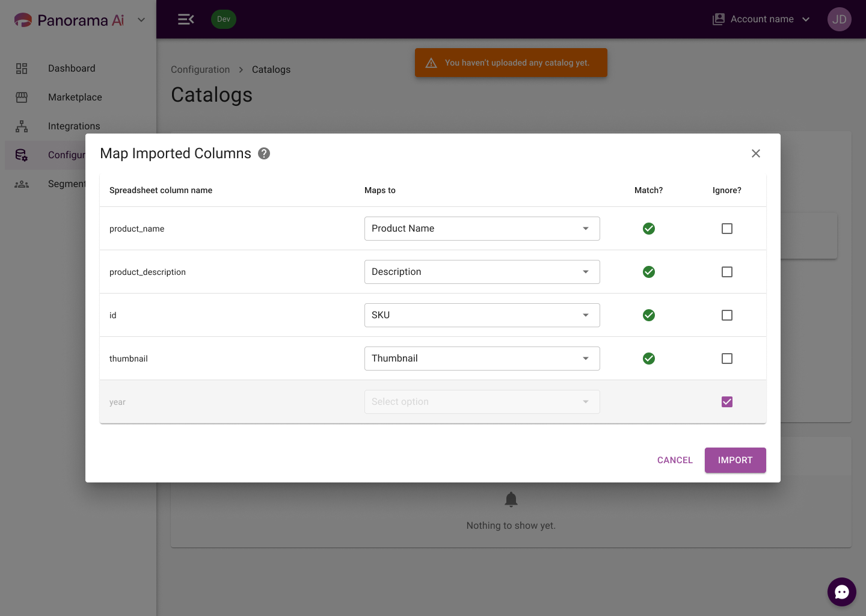Close the Map Imported Columns dialog

pos(756,153)
